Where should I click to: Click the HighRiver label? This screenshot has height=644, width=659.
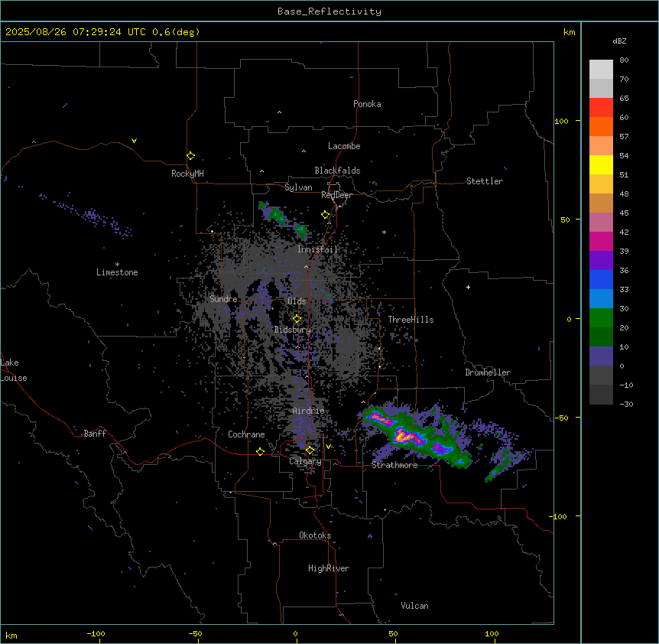[x=329, y=568]
